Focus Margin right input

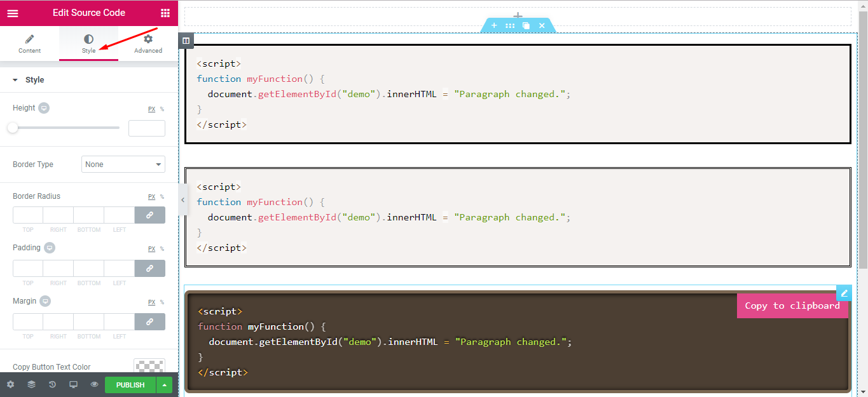pos(59,322)
